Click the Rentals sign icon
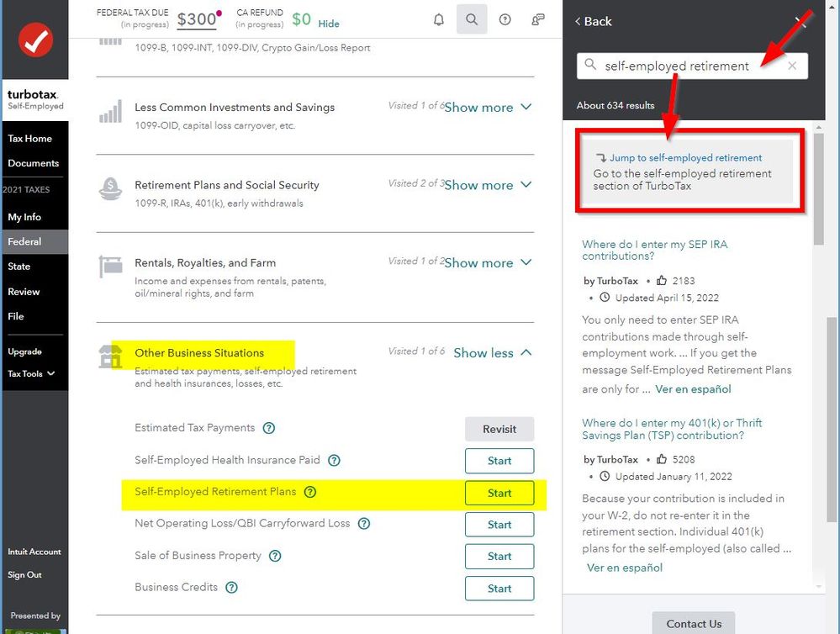Viewport: 840px width, 634px height. tap(110, 267)
